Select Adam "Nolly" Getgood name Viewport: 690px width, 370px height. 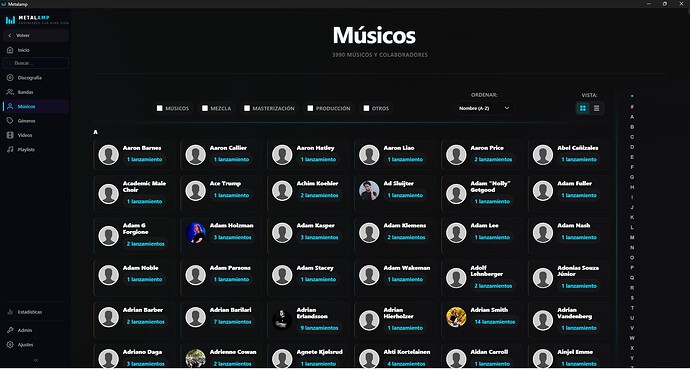(x=490, y=187)
